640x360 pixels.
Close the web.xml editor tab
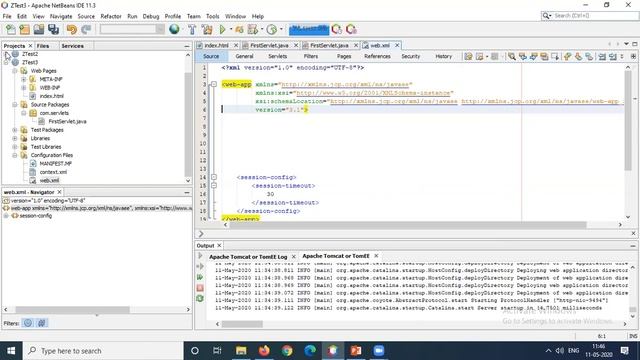(397, 45)
